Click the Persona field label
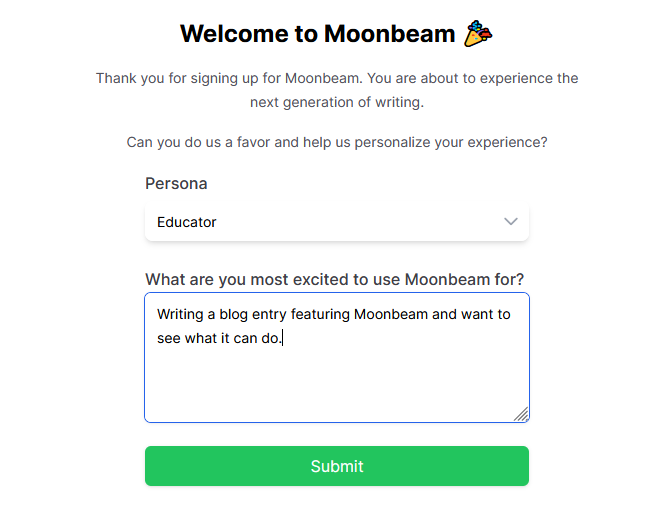Screen dimensions: 658x523 176,184
